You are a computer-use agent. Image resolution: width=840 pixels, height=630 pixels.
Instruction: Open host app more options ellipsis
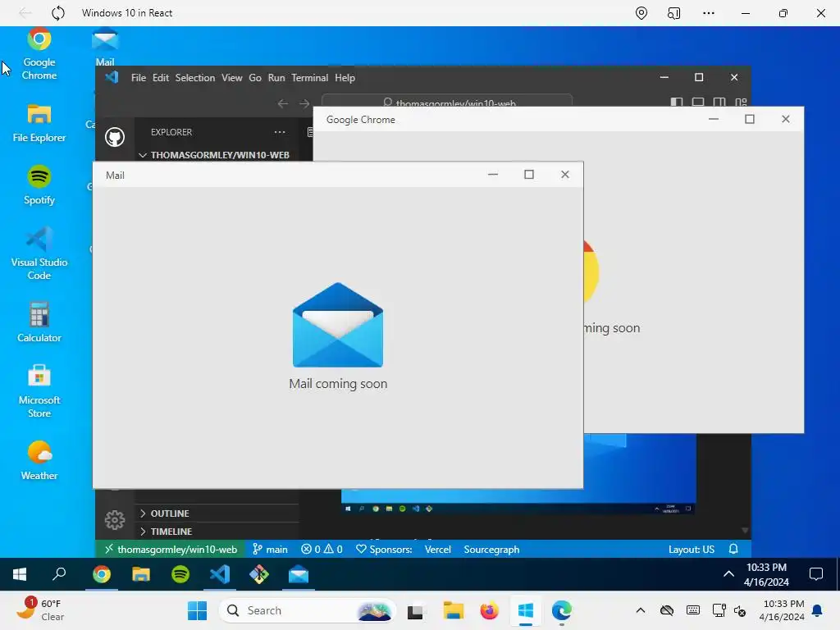(x=708, y=13)
